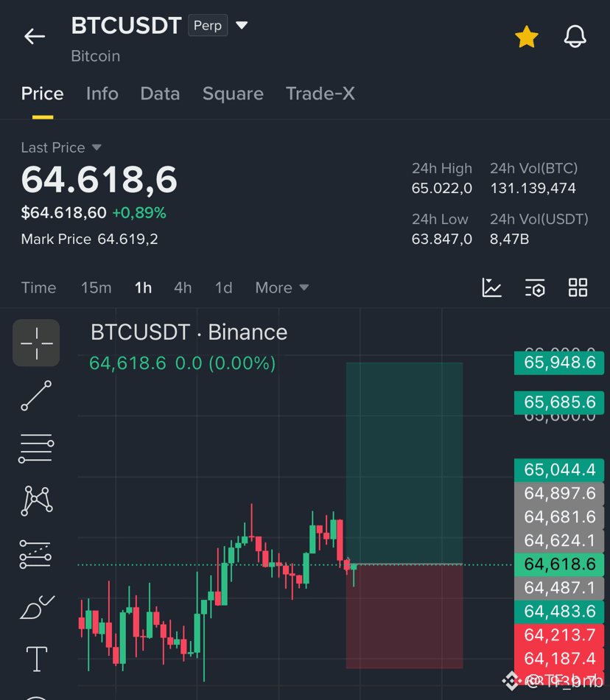Switch to the Square tab
The image size is (610, 700).
coord(233,94)
